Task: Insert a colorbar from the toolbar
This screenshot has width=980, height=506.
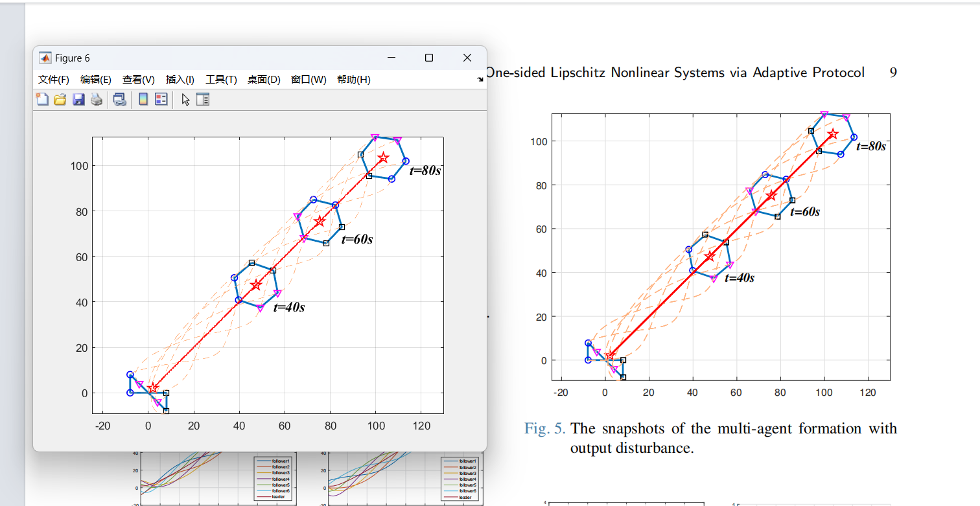Action: tap(143, 100)
